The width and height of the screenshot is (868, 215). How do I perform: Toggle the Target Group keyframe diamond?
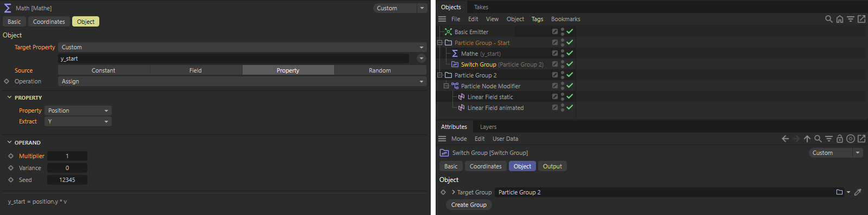tap(443, 192)
